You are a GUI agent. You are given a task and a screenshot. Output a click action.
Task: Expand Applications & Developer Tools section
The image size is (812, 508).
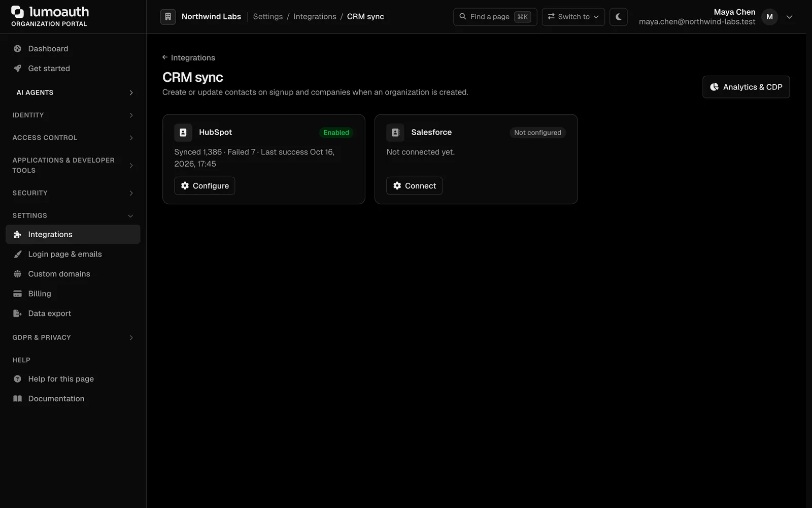pos(73,166)
